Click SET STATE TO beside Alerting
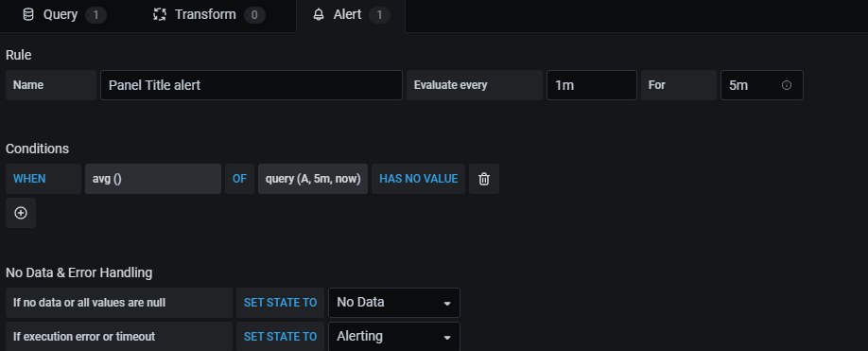 tap(280, 337)
